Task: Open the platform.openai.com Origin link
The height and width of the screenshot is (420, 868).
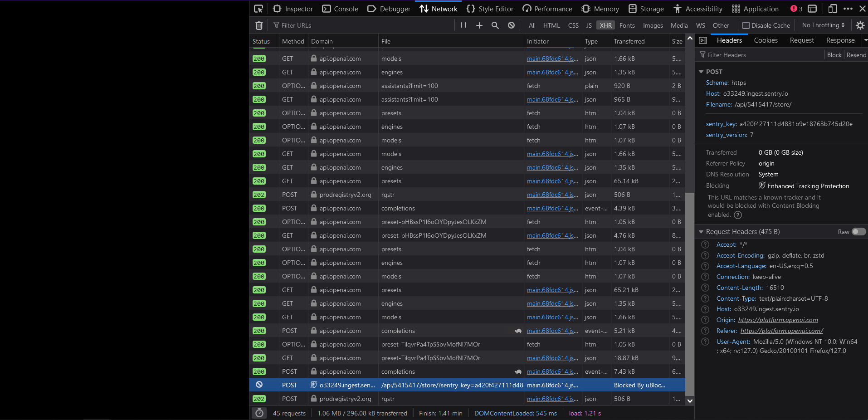Action: 778,320
